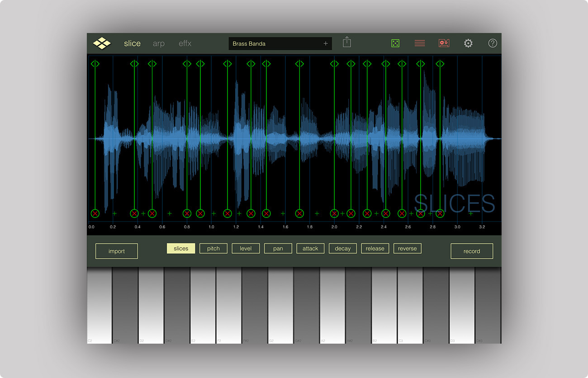Click the Brass Banda preset name field

(280, 43)
